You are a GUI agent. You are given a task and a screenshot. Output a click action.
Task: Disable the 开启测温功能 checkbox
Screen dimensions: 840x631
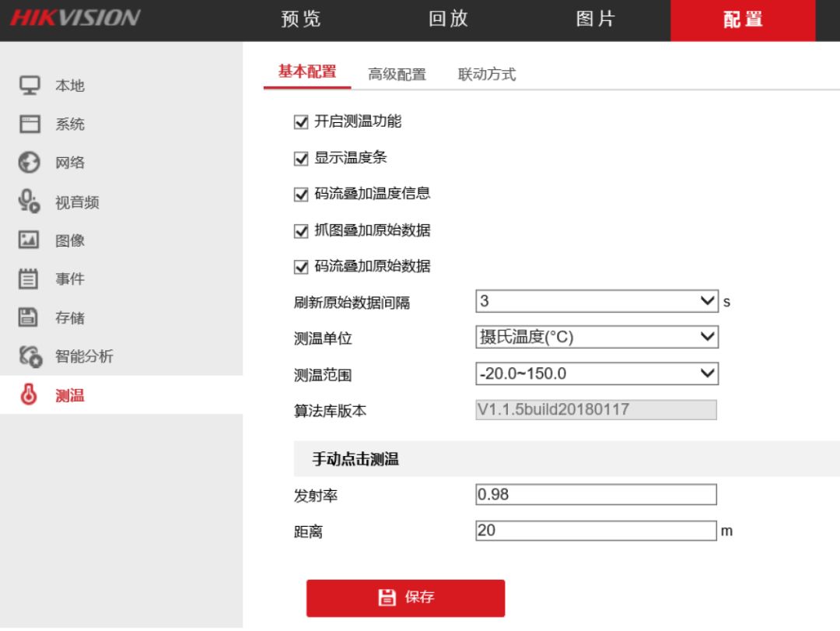pos(301,122)
